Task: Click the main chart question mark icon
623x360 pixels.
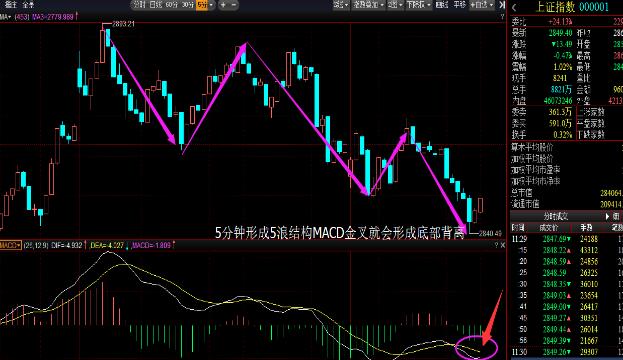Action: [x=502, y=17]
